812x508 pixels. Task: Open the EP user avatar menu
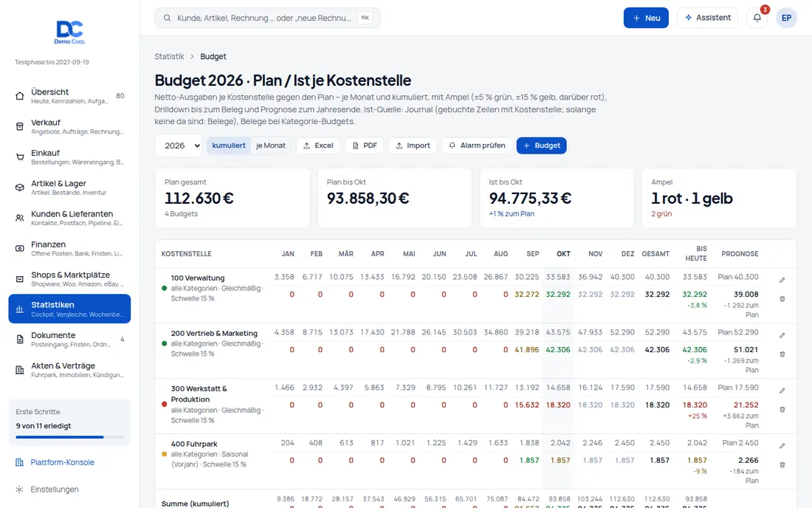click(x=786, y=18)
